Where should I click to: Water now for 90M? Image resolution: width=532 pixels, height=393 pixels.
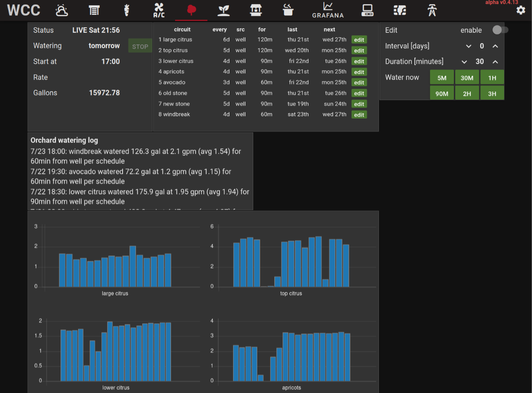[442, 93]
